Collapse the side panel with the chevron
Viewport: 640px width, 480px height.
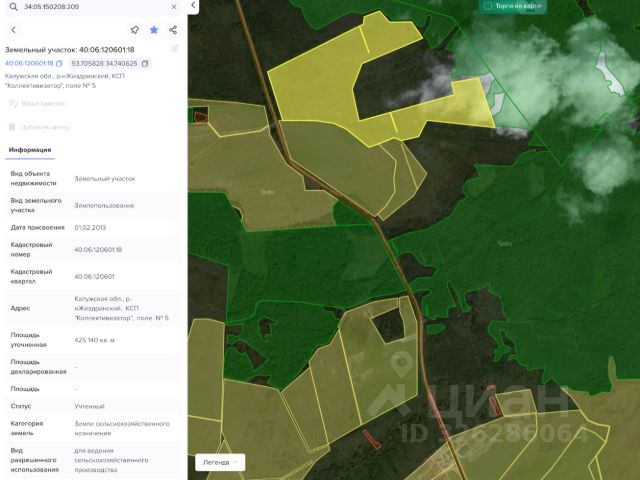click(193, 6)
